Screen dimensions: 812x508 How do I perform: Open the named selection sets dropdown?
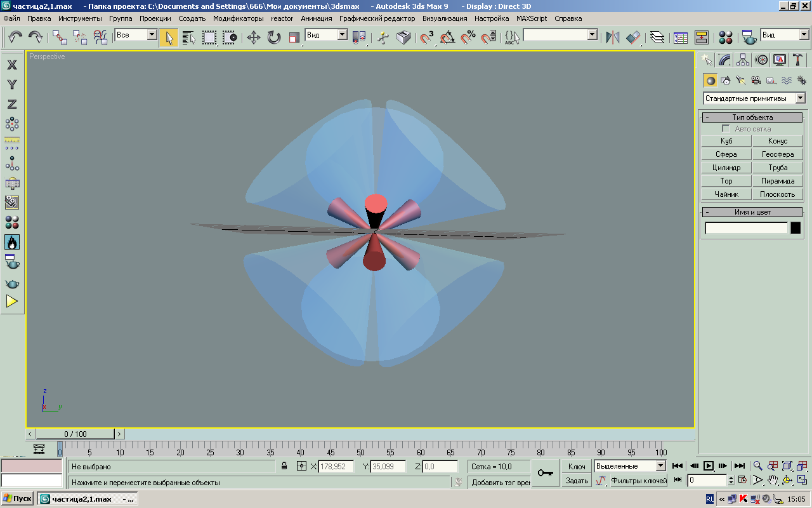click(x=560, y=35)
